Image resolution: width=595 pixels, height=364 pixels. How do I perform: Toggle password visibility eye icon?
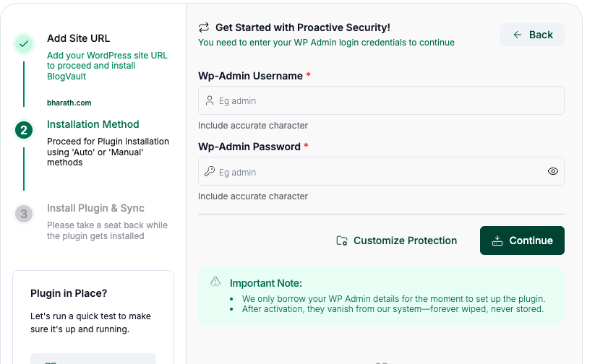pos(552,171)
